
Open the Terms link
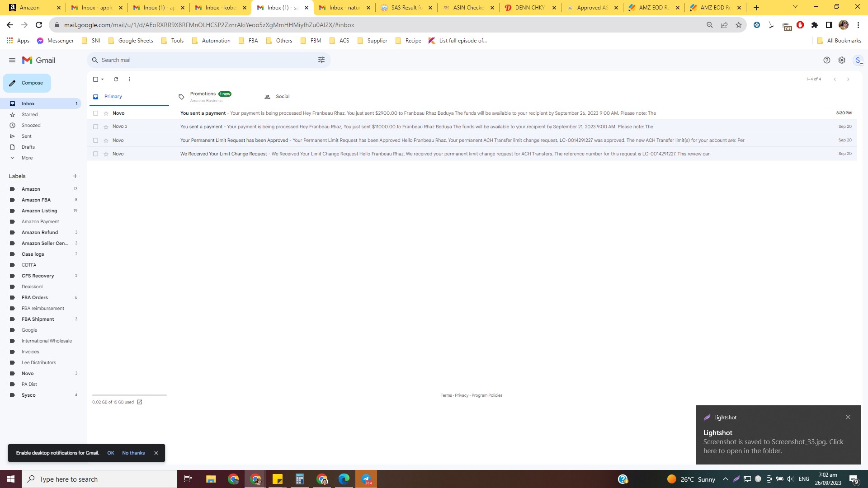pos(446,395)
